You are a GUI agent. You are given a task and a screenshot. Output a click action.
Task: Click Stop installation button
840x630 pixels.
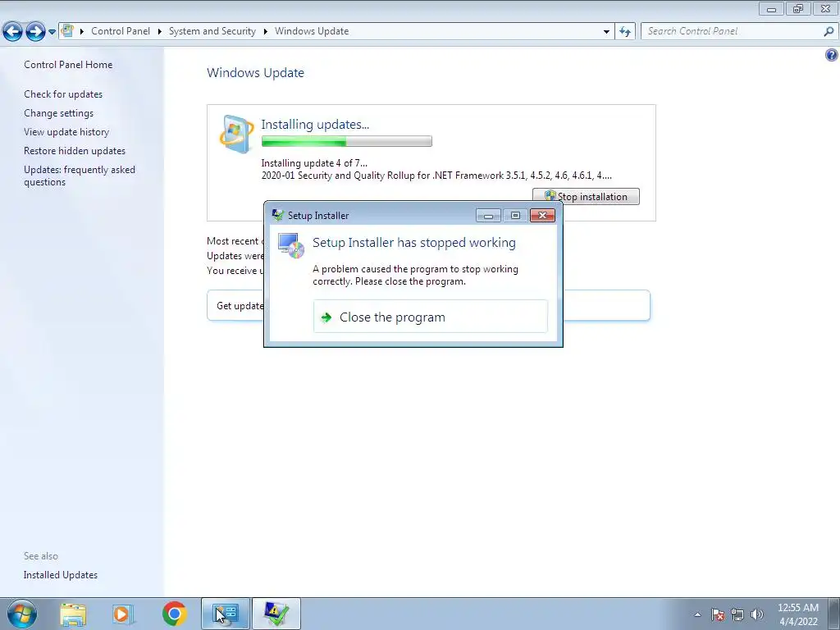pos(586,197)
